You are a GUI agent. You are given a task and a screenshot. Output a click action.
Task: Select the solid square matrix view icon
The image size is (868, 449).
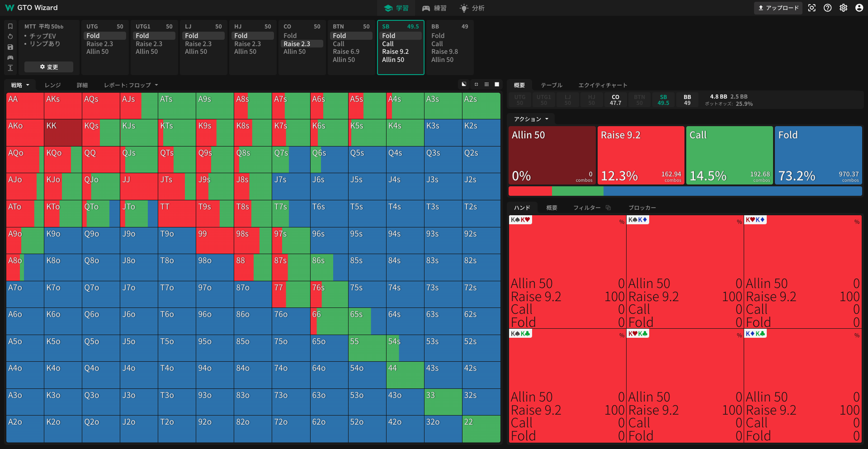(x=497, y=84)
